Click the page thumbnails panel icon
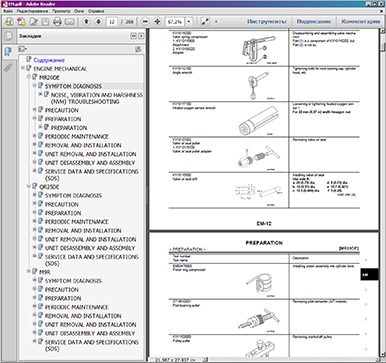The height and width of the screenshot is (363, 386). pos(8,36)
